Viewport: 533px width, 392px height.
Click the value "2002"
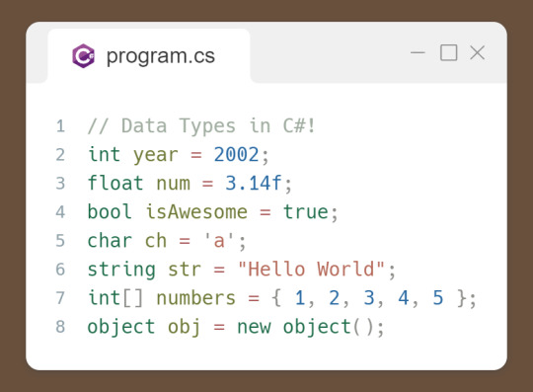point(237,155)
